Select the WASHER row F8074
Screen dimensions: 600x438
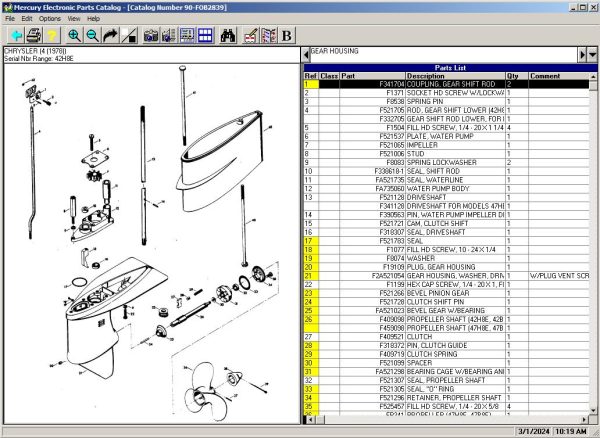pyautogui.click(x=447, y=259)
